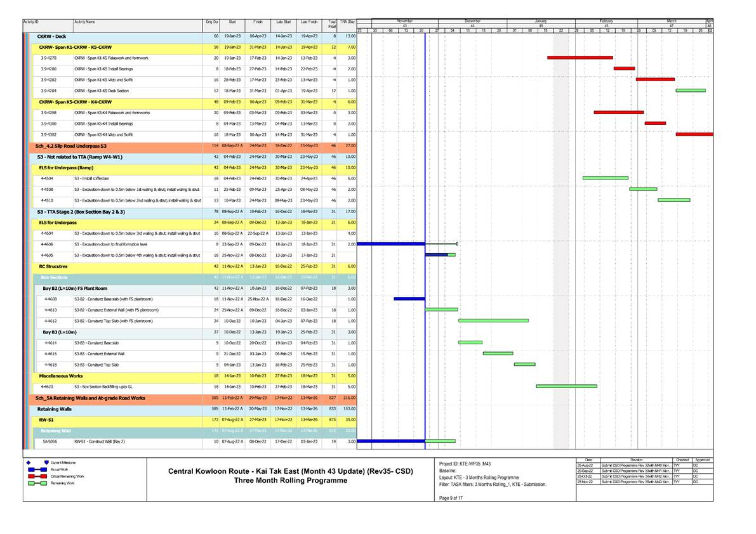
Task: Click the blue Actual Work legend bar
Action: click(x=36, y=469)
